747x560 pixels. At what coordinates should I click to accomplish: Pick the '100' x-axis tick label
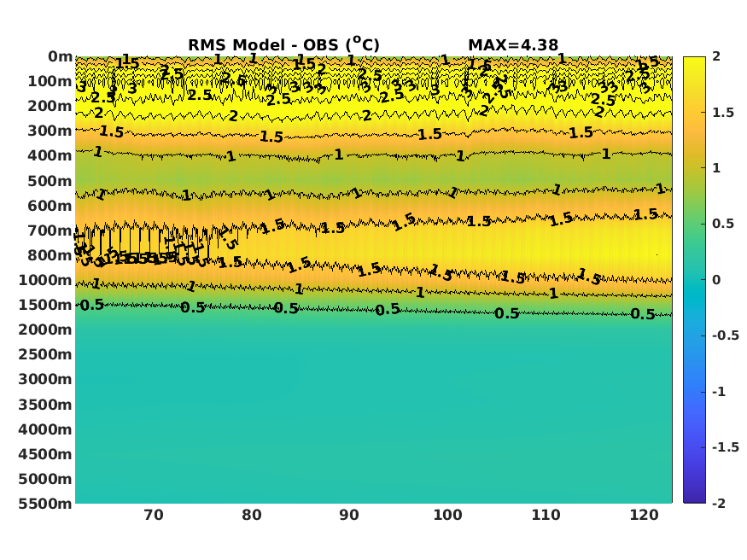(x=447, y=516)
